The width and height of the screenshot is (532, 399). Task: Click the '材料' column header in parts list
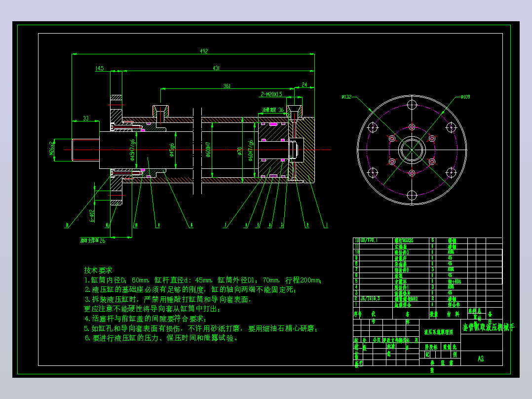click(x=453, y=315)
